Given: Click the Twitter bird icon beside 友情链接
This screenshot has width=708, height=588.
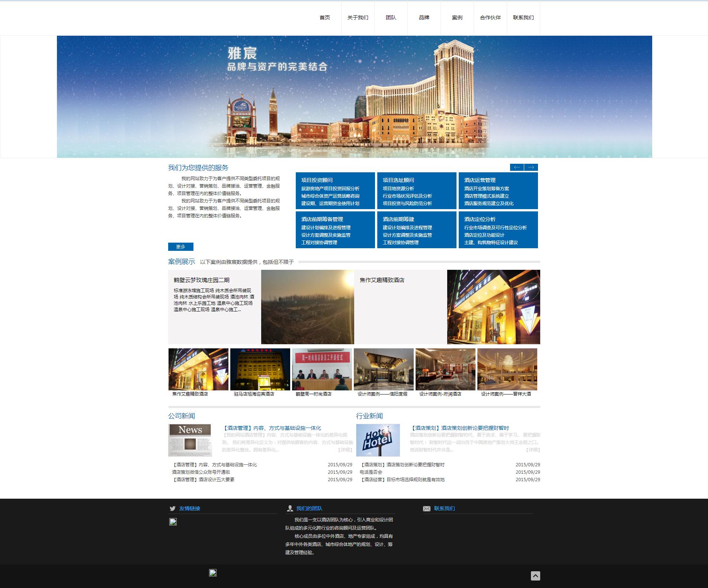Looking at the screenshot, I should point(173,508).
